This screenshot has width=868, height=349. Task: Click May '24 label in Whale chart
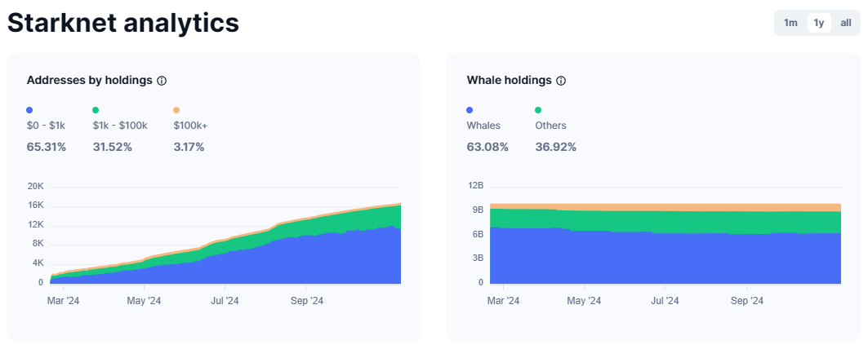[x=585, y=301]
